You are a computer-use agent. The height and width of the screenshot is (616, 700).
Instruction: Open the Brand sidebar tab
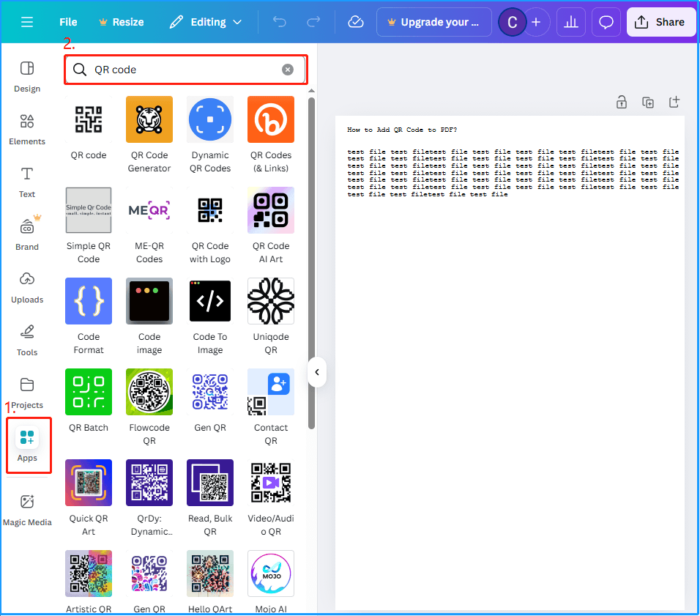[27, 235]
